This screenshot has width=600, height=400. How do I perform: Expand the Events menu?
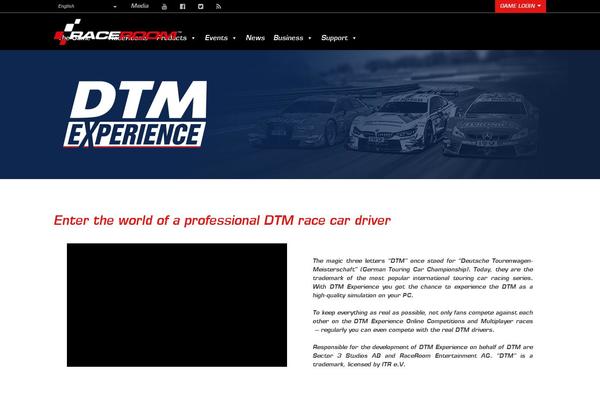220,38
